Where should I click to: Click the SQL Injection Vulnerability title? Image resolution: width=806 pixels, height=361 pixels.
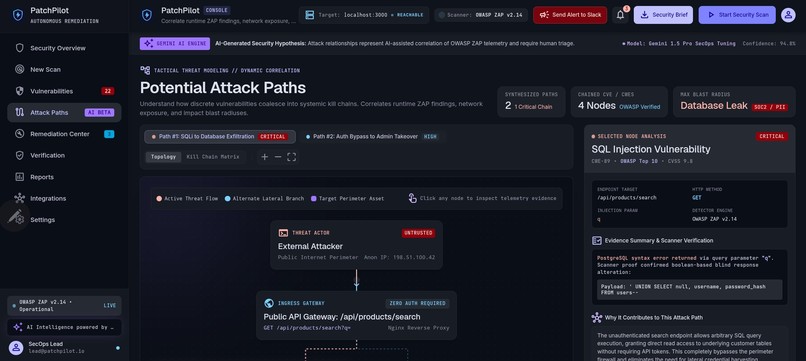pos(651,150)
